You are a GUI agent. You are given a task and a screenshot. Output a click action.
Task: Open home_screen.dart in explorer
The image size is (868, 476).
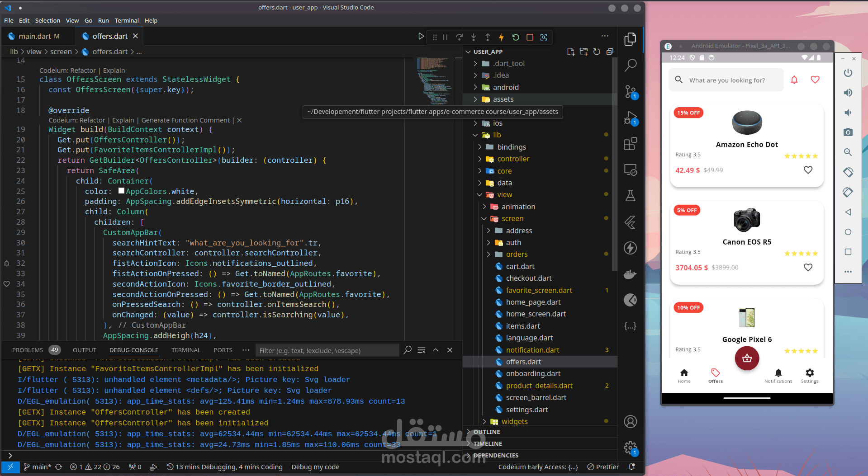(x=536, y=314)
